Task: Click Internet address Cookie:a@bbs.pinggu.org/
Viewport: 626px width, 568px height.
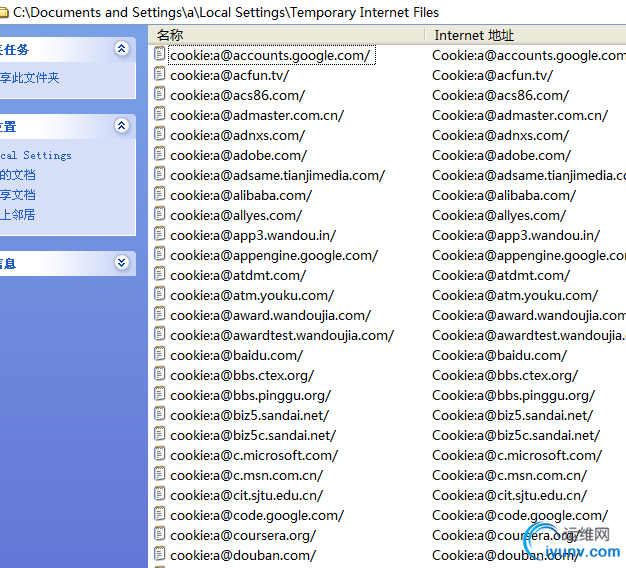Action: pos(514,395)
